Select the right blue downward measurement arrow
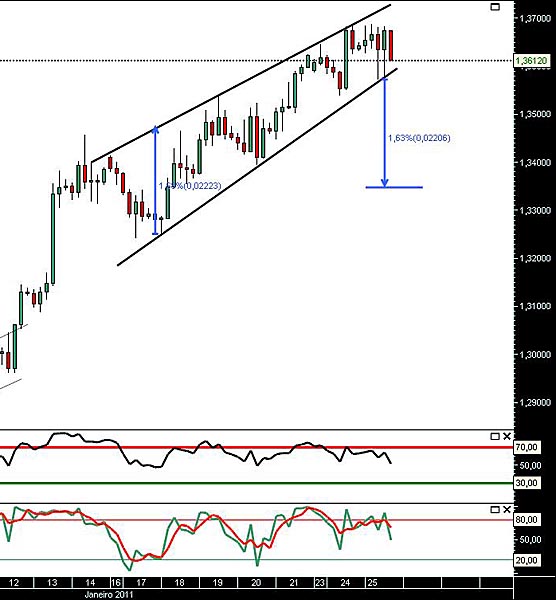556x600 pixels. click(x=385, y=132)
